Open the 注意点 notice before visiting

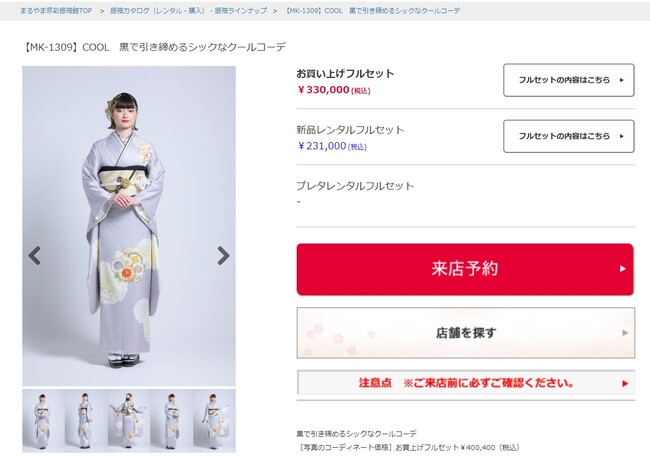(466, 383)
